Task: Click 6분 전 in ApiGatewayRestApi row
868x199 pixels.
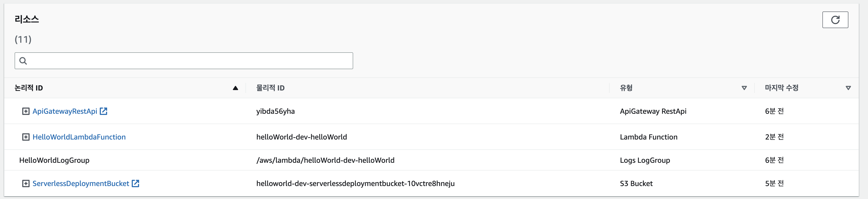Action: click(x=774, y=111)
